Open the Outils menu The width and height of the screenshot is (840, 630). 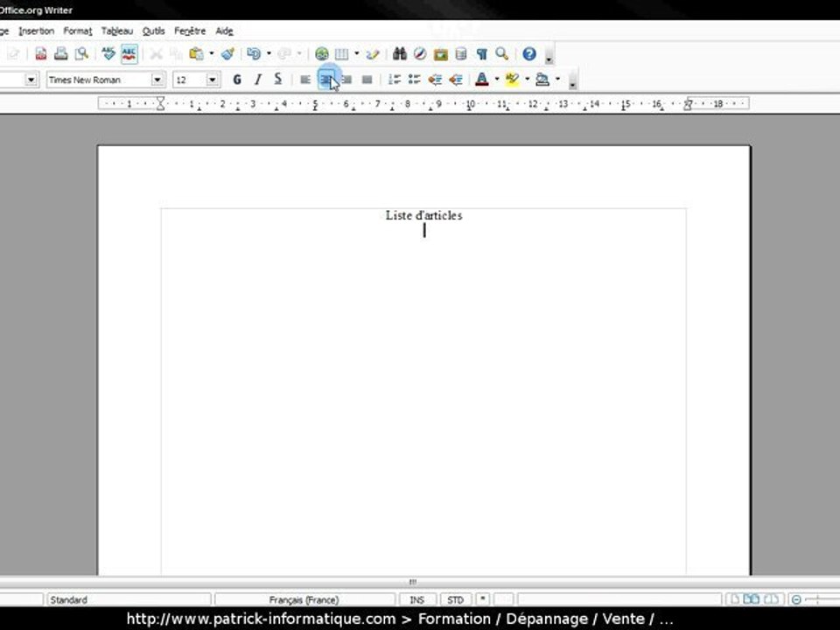pos(154,31)
